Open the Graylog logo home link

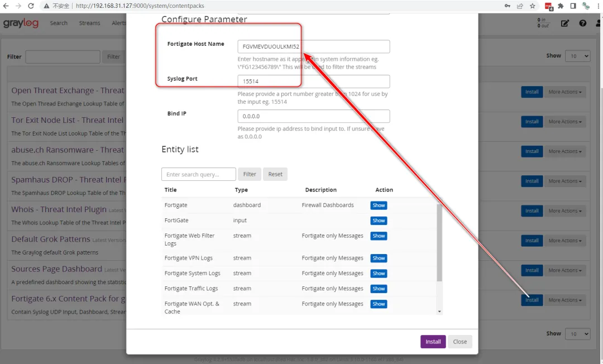pos(21,23)
